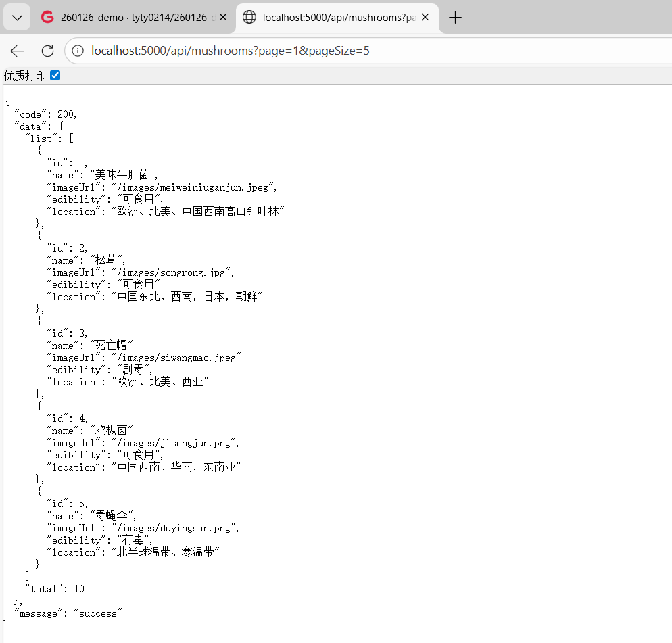Click the name value 美味牛肝菌
The height and width of the screenshot is (643, 672).
coord(124,175)
